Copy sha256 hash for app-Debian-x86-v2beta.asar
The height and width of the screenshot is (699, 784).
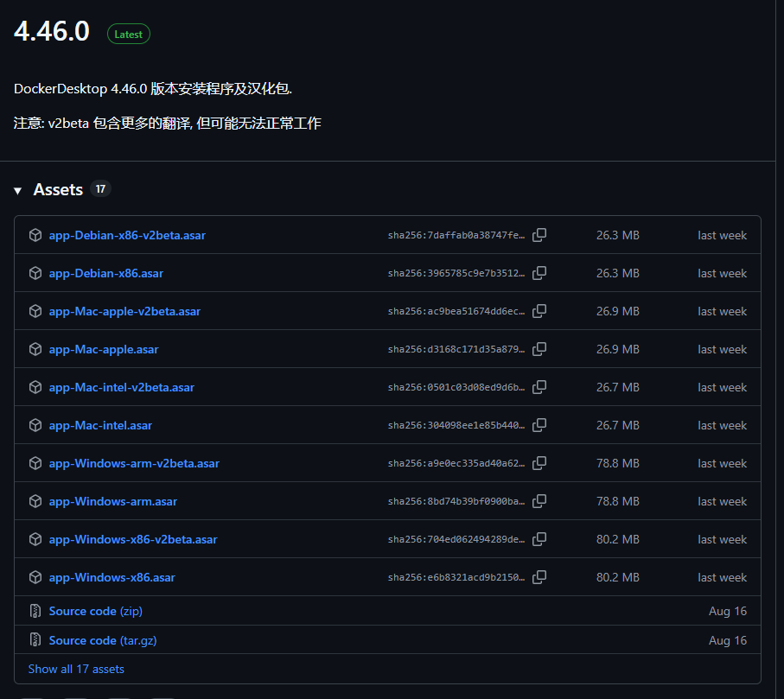539,235
